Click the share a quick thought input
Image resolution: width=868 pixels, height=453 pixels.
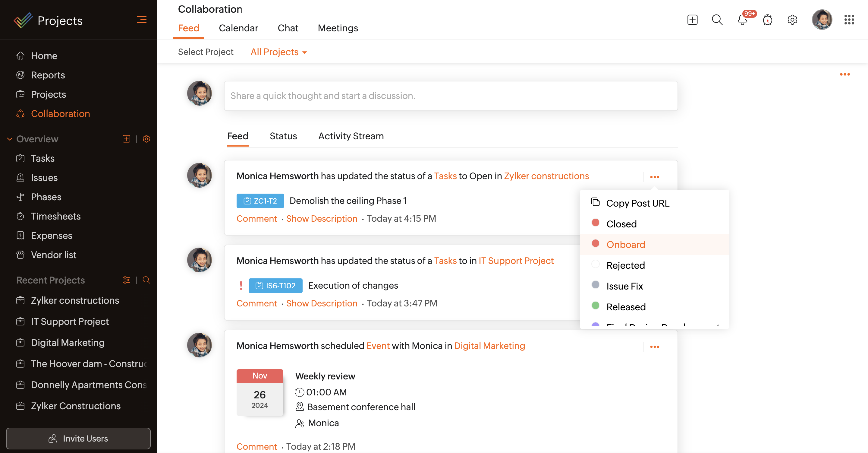pyautogui.click(x=451, y=96)
